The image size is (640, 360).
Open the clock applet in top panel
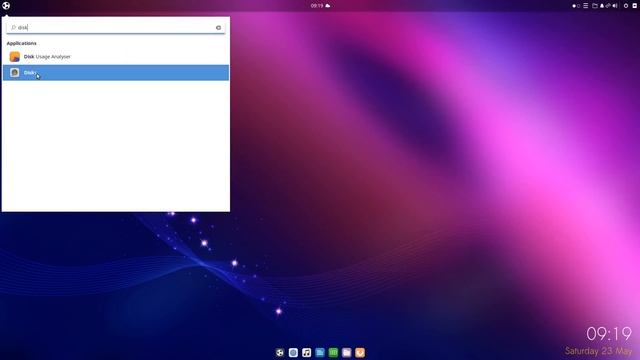(317, 6)
